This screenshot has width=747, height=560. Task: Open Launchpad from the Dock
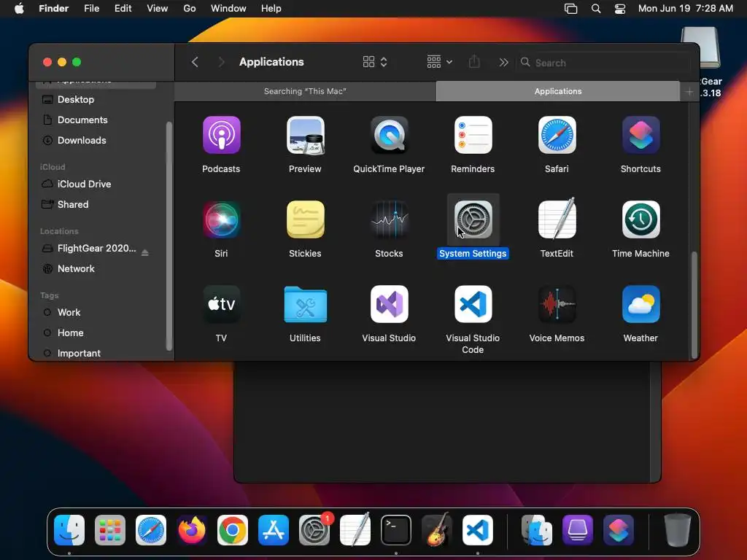point(110,530)
